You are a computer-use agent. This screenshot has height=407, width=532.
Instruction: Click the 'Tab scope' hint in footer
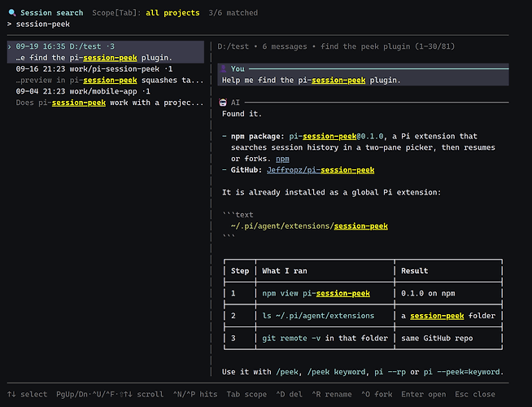246,395
